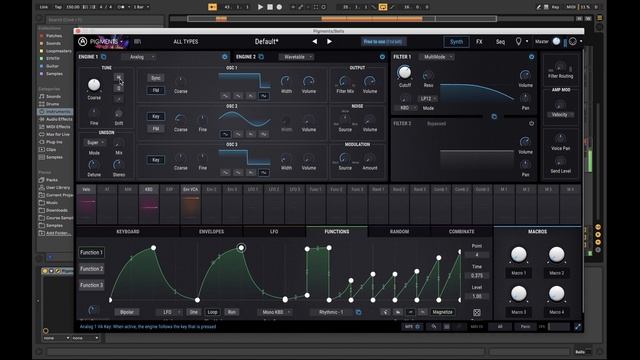Toggle OSC 2 FM button
The height and width of the screenshot is (360, 640).
coord(156,129)
